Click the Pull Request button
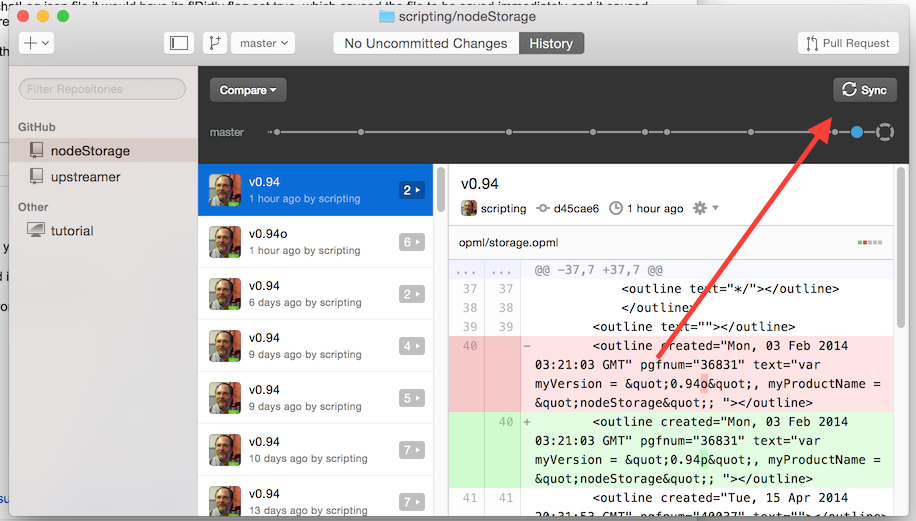The width and height of the screenshot is (916, 521). (x=849, y=43)
